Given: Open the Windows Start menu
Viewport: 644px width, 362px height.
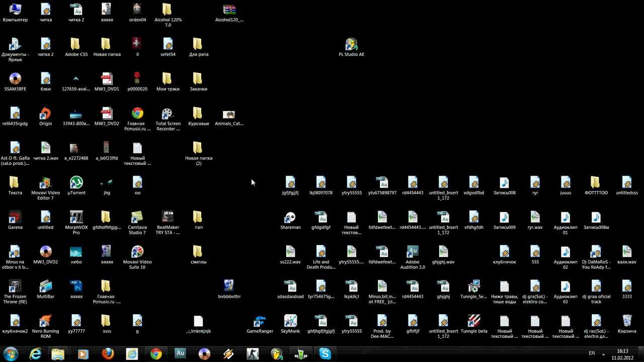Looking at the screenshot, I should 11,354.
